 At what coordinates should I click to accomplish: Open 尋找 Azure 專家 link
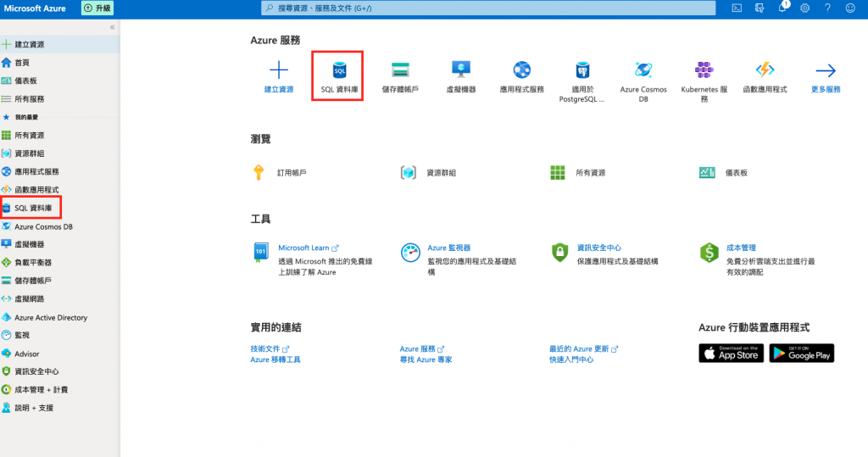pos(426,359)
